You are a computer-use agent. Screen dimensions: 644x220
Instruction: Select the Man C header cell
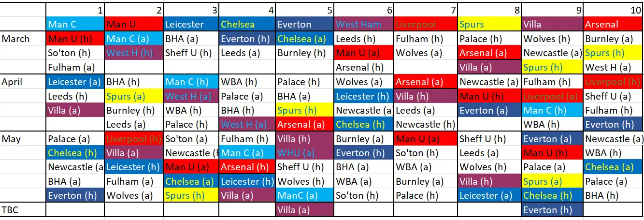(75, 24)
